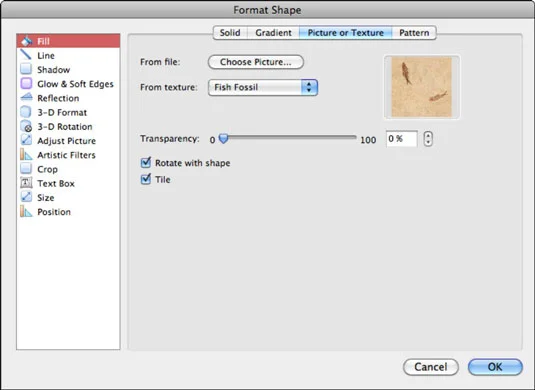The height and width of the screenshot is (390, 535).
Task: Click the Adjust Picture icon
Action: click(x=26, y=140)
